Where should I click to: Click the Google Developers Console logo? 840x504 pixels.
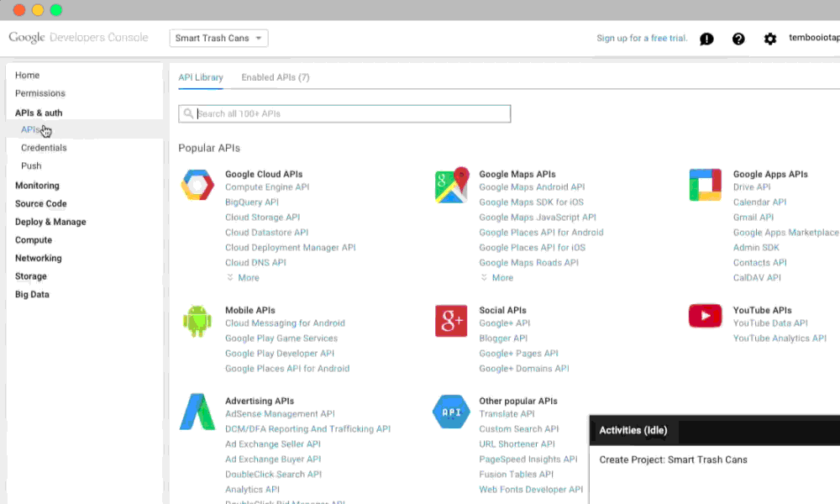[78, 38]
